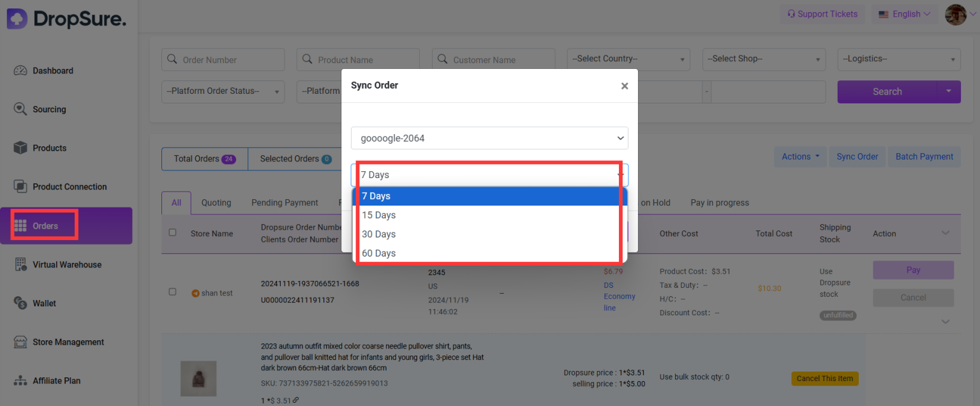This screenshot has height=406, width=980.
Task: Check the shan test order row checkbox
Action: click(x=172, y=292)
